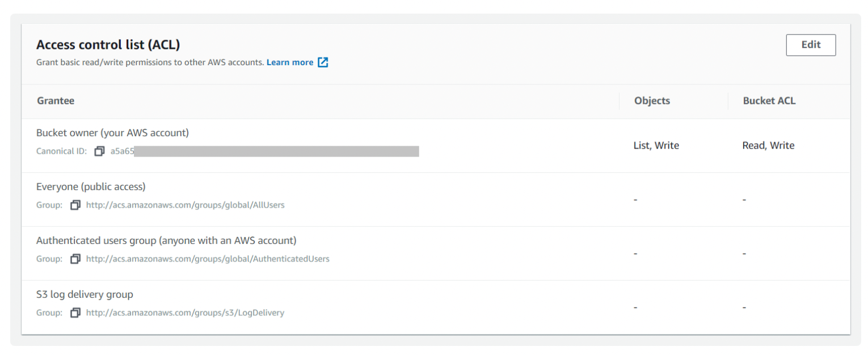The height and width of the screenshot is (355, 868).
Task: Open the Learn more link
Action: 289,62
